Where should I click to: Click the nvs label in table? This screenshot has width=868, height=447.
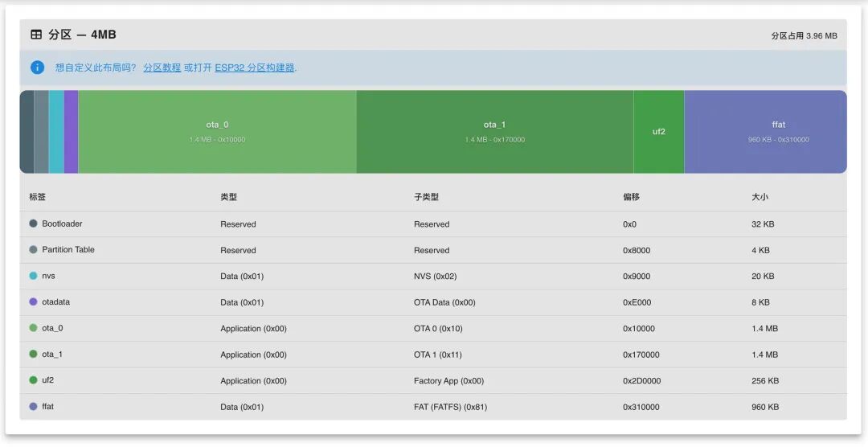point(49,276)
